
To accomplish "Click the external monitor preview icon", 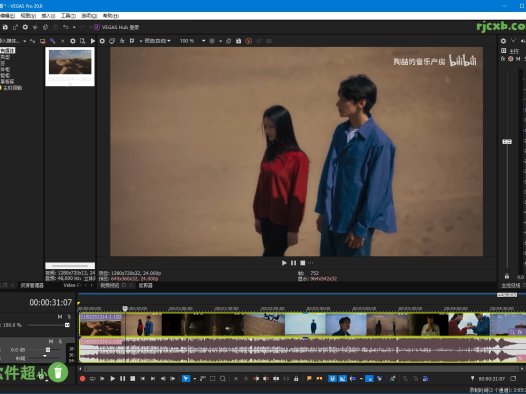I will coord(112,41).
